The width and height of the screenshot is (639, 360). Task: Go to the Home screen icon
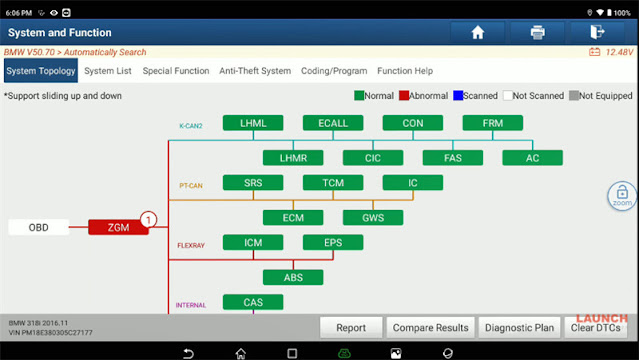[478, 32]
